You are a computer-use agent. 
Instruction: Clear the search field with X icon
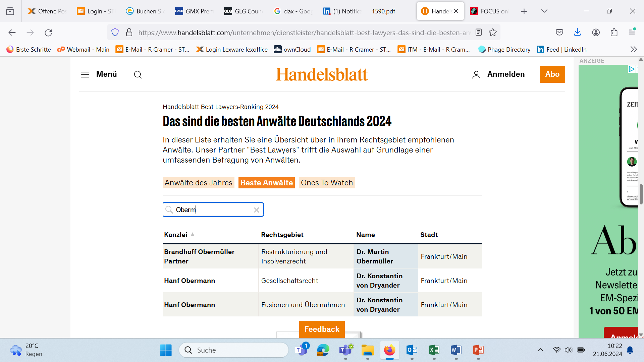tap(257, 210)
